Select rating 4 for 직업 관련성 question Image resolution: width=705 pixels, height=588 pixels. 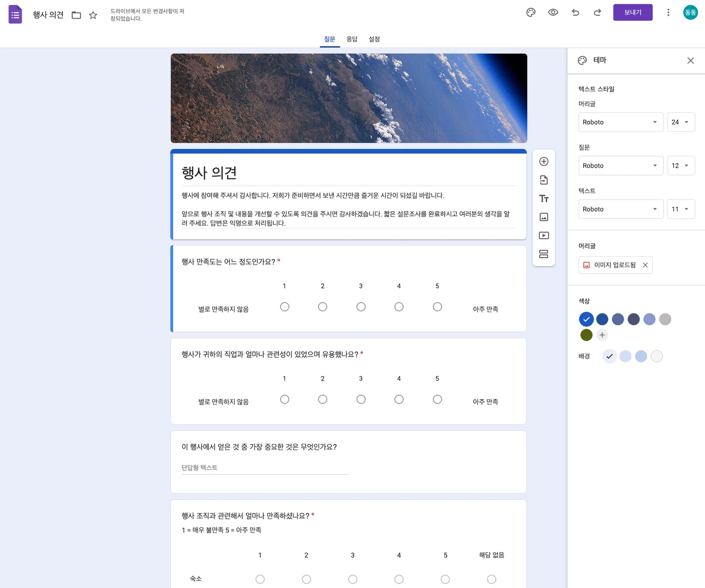pos(399,399)
